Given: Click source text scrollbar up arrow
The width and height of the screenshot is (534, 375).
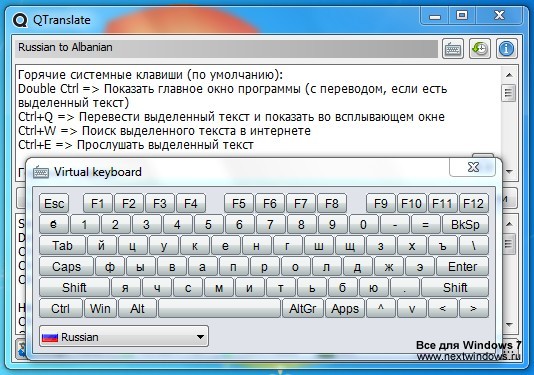Looking at the screenshot, I should click(509, 75).
